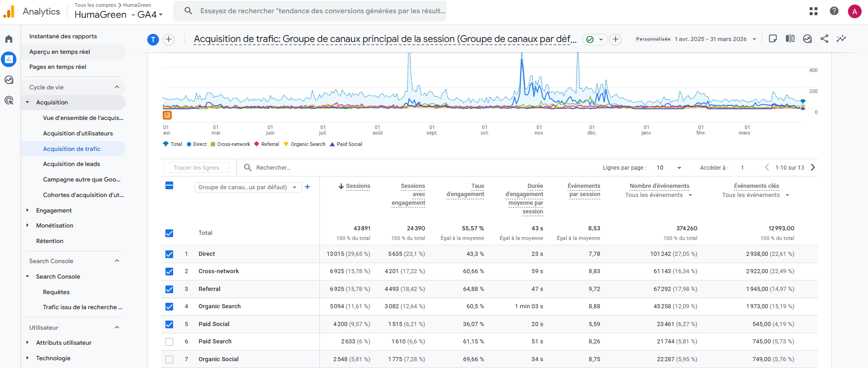
Task: Go to the previous table page arrow
Action: click(767, 167)
